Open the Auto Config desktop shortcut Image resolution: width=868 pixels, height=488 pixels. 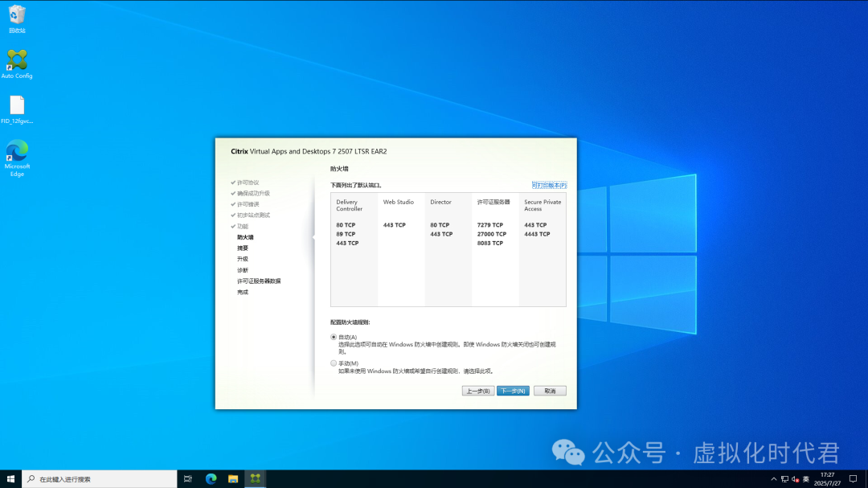pyautogui.click(x=17, y=64)
